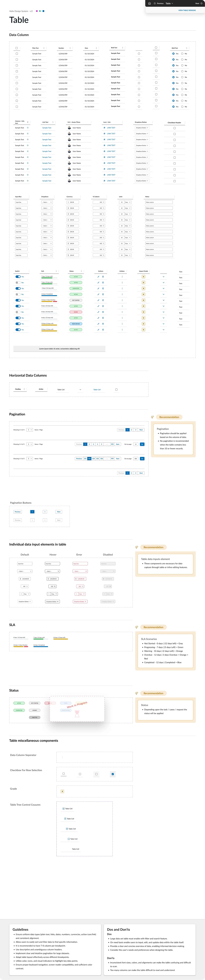Viewport: 205px width, 980px height.
Task: Sort by the Number column header icon
Action: coord(70,48)
